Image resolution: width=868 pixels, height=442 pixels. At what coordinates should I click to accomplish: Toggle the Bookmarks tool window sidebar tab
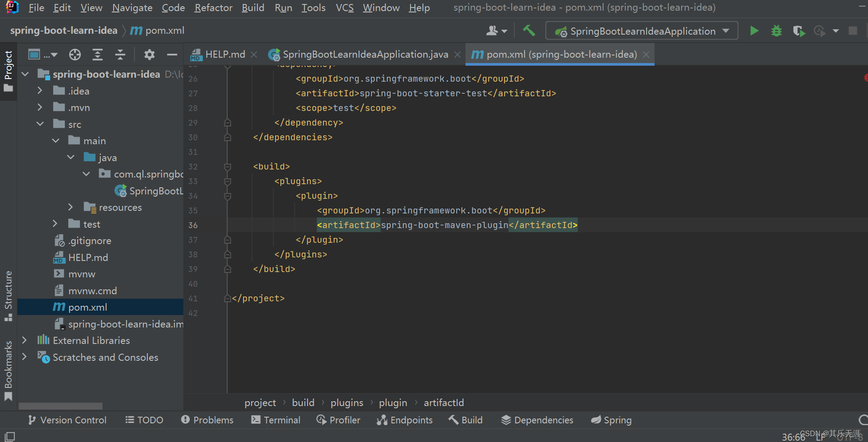[x=8, y=370]
